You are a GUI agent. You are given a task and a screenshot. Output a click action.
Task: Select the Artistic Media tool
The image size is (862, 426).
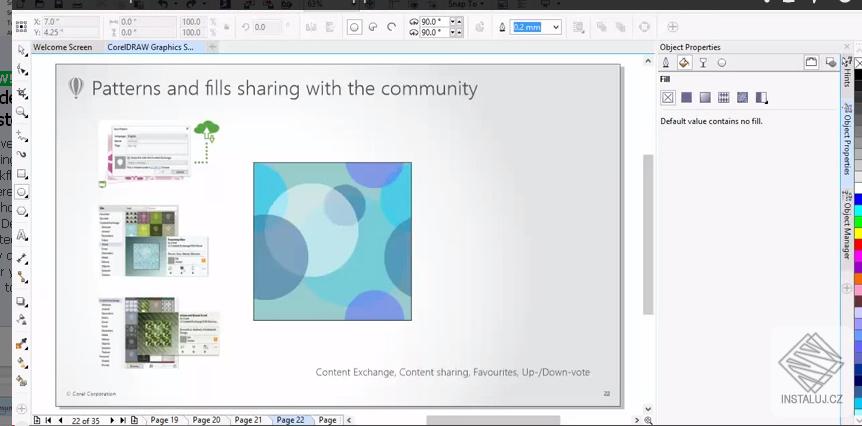(x=21, y=154)
